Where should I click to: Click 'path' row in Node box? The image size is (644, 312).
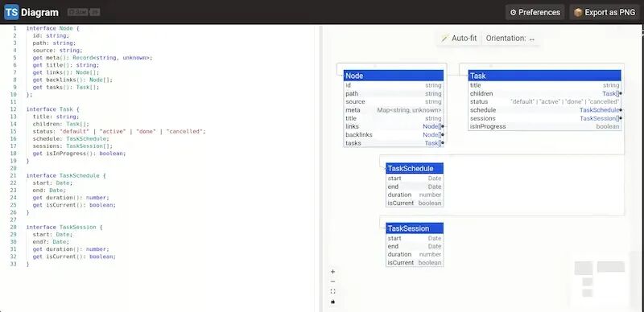click(x=394, y=93)
